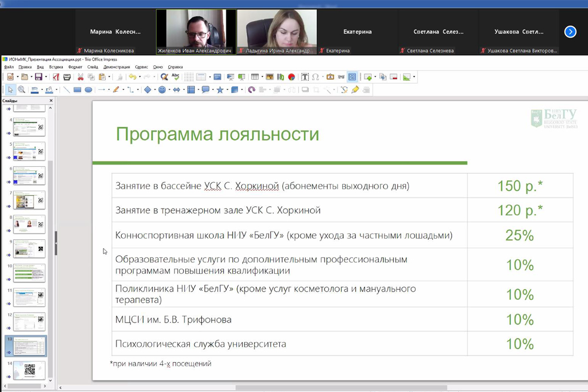Screen dimensions: 588x392
Task: Open the Формат menu
Action: coord(75,67)
